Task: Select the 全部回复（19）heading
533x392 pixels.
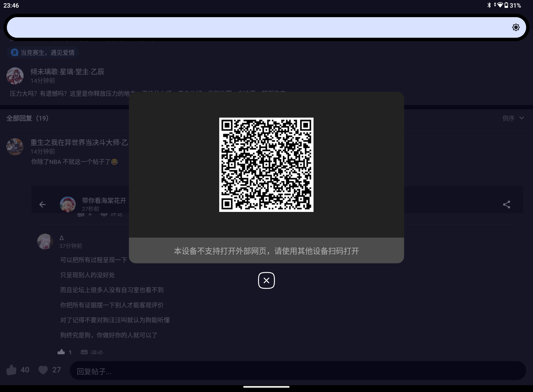Action: [x=27, y=118]
